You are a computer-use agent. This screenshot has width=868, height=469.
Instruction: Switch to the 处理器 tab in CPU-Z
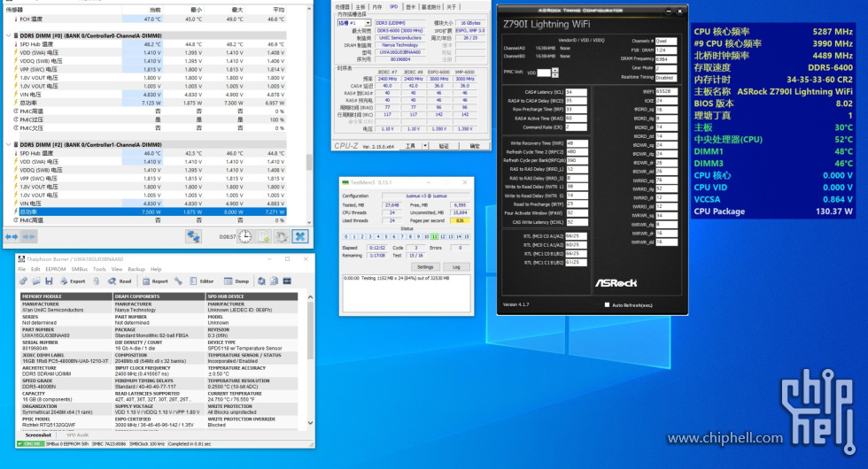click(x=344, y=7)
